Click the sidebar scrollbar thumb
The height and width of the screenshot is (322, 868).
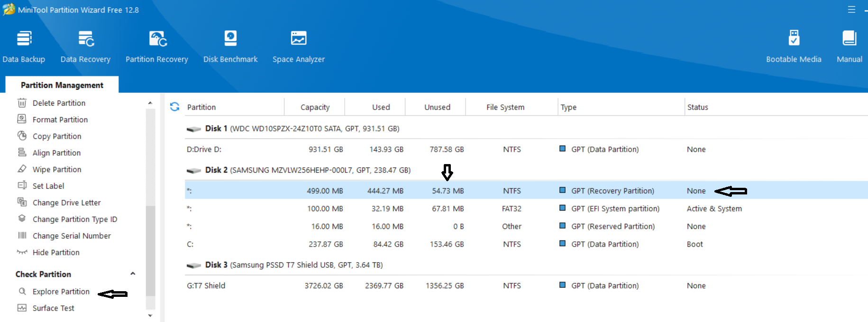(150, 251)
